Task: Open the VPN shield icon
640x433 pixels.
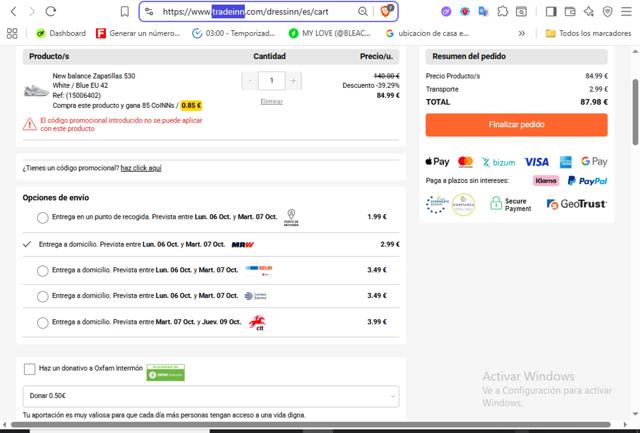Action: 607,11
